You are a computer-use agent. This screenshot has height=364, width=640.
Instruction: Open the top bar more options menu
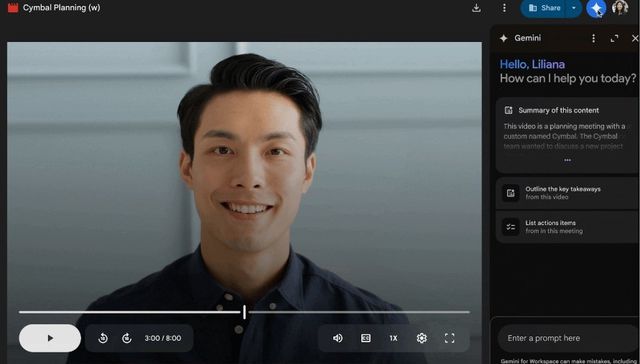504,8
